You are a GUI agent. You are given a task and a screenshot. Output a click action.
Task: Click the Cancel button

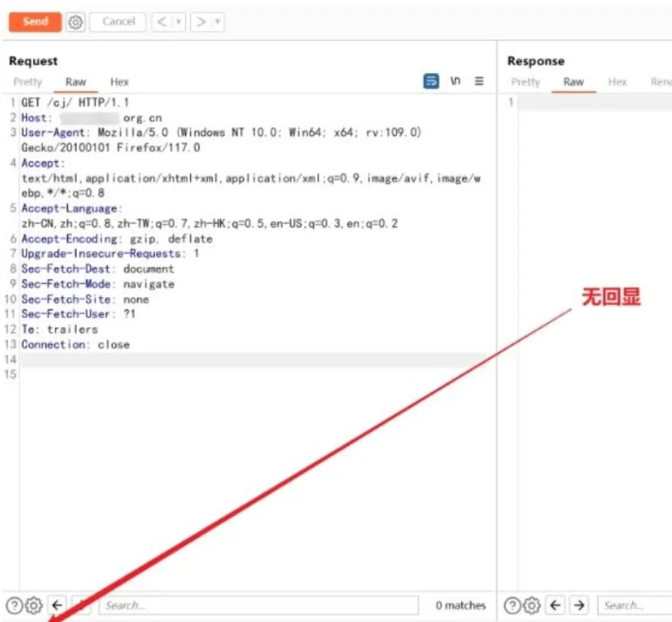(118, 22)
